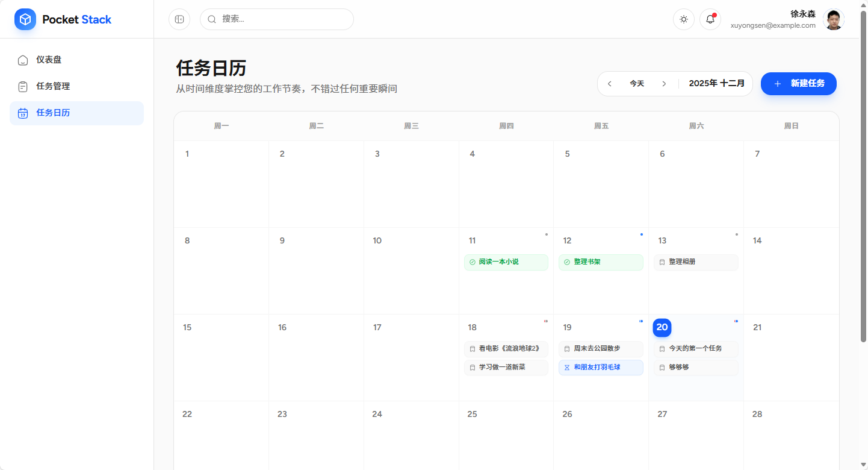
Task: Go to previous month chevron
Action: (x=610, y=84)
